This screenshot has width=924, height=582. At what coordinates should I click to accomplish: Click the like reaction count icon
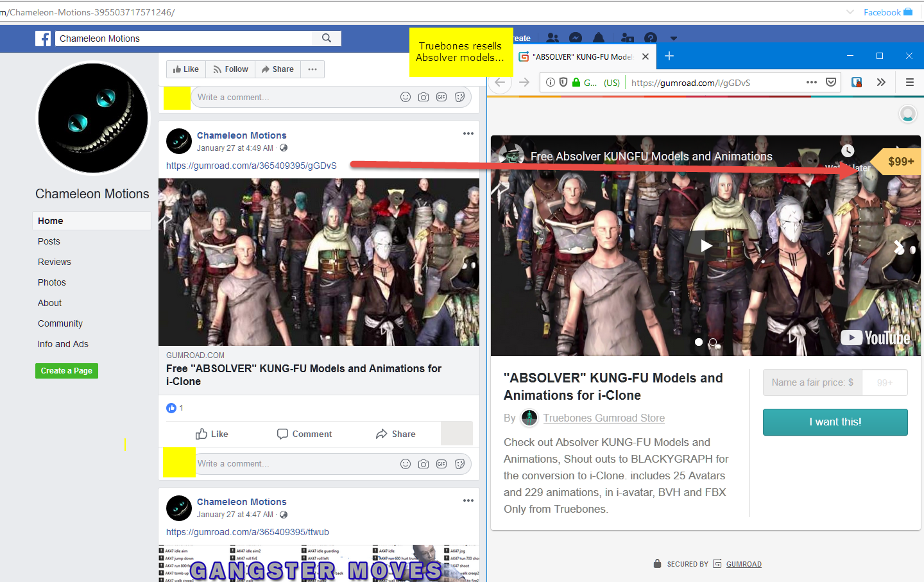tap(171, 408)
